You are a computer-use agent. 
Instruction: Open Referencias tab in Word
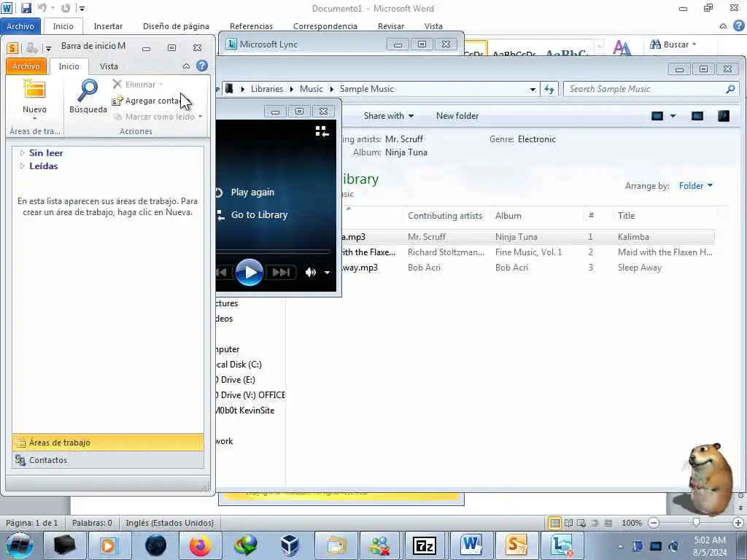[x=251, y=26]
